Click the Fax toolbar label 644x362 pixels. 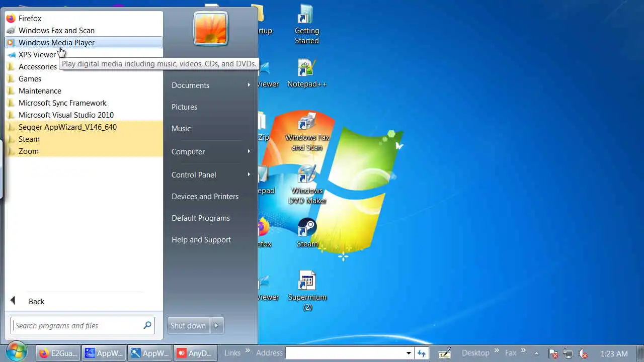[x=511, y=353]
